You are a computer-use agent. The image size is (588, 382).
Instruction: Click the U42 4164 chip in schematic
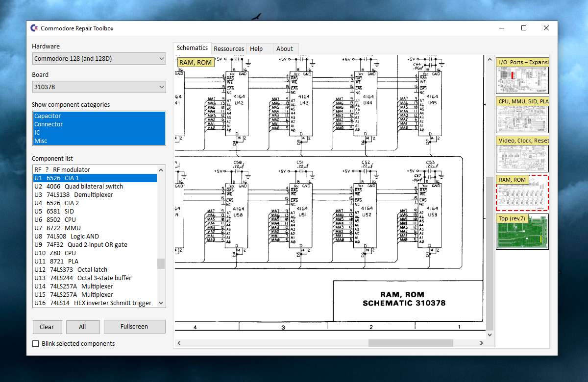pos(237,104)
